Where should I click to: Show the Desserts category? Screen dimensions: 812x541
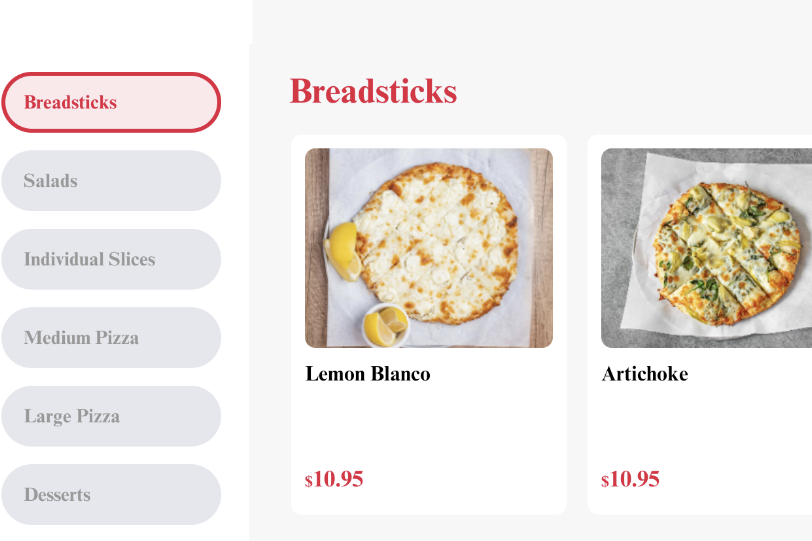[110, 495]
